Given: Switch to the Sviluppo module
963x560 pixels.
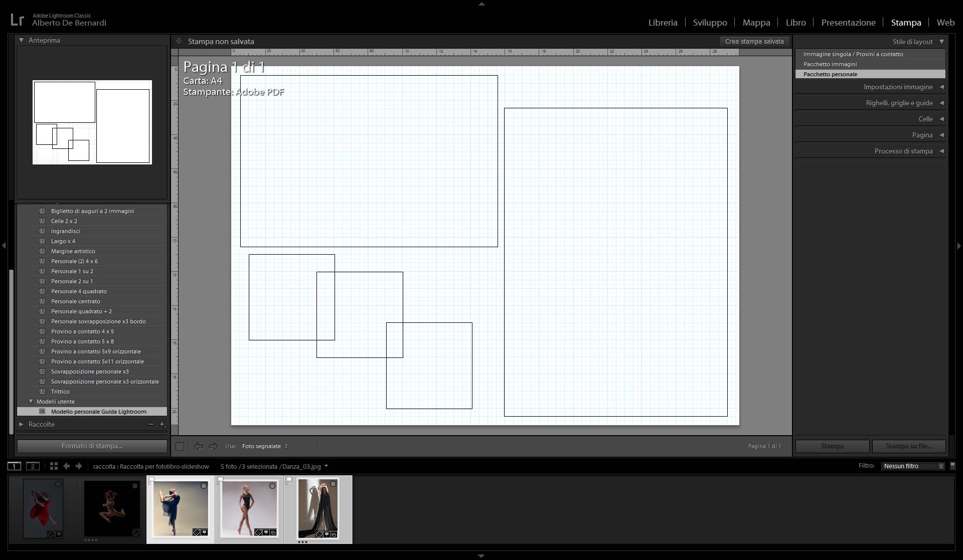Looking at the screenshot, I should [x=710, y=23].
